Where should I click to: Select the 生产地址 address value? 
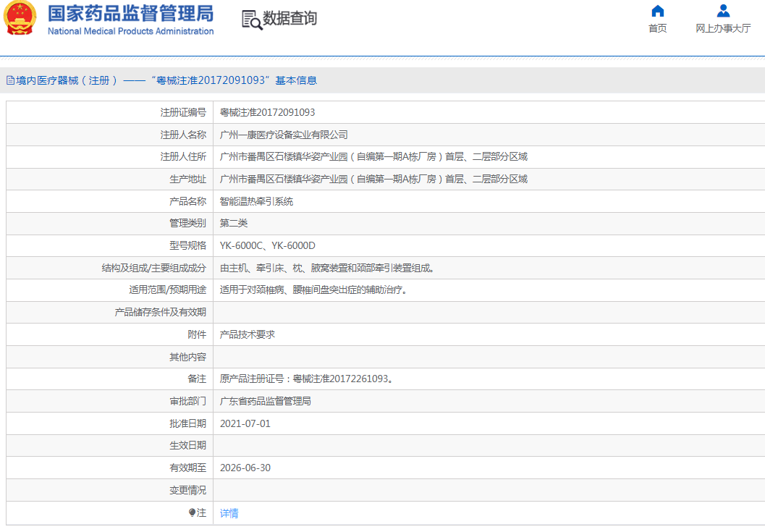(373, 179)
